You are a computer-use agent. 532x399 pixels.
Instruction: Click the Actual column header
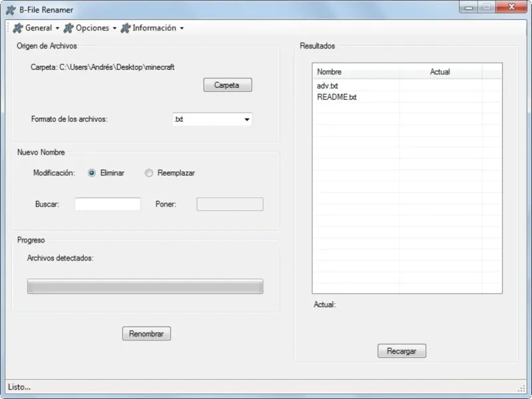(440, 72)
